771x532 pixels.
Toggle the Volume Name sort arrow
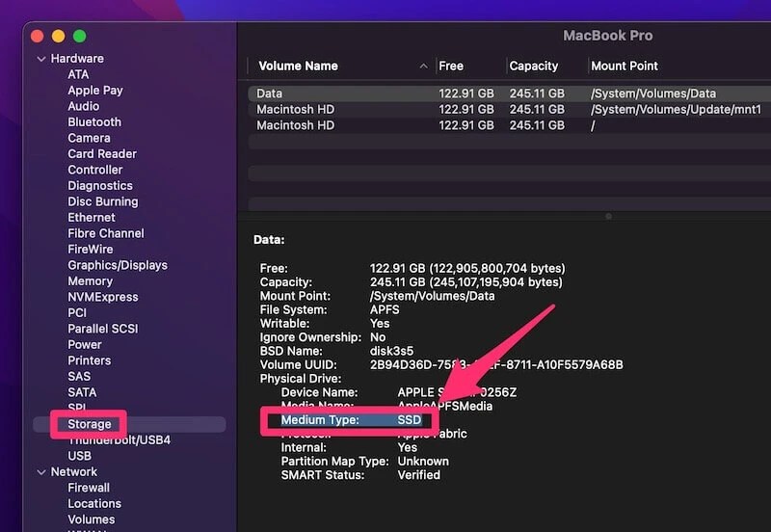[x=424, y=66]
